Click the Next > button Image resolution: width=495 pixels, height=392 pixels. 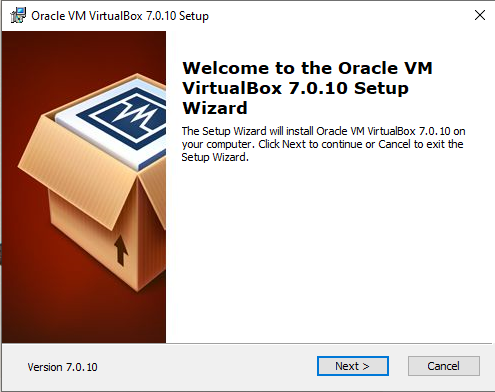(x=353, y=366)
